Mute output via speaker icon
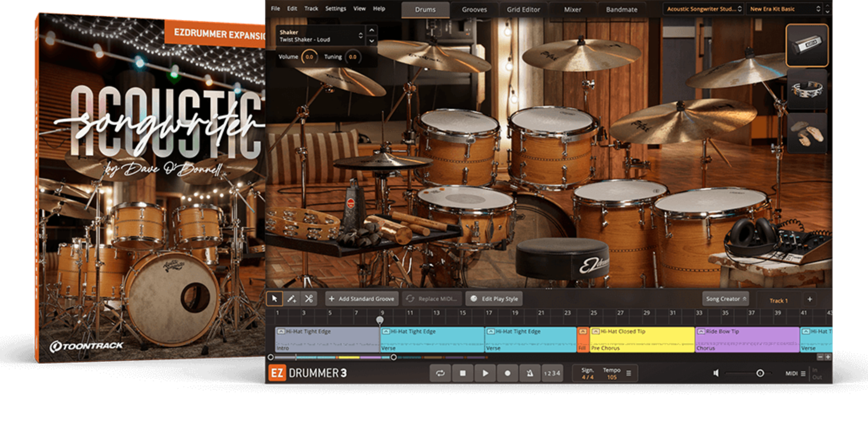 (x=716, y=373)
